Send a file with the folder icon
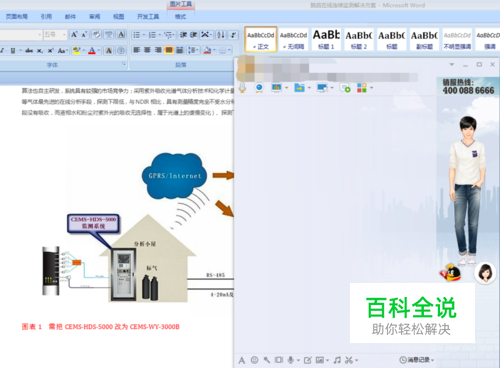Screen dimensions: 500x368 [x=300, y=88]
